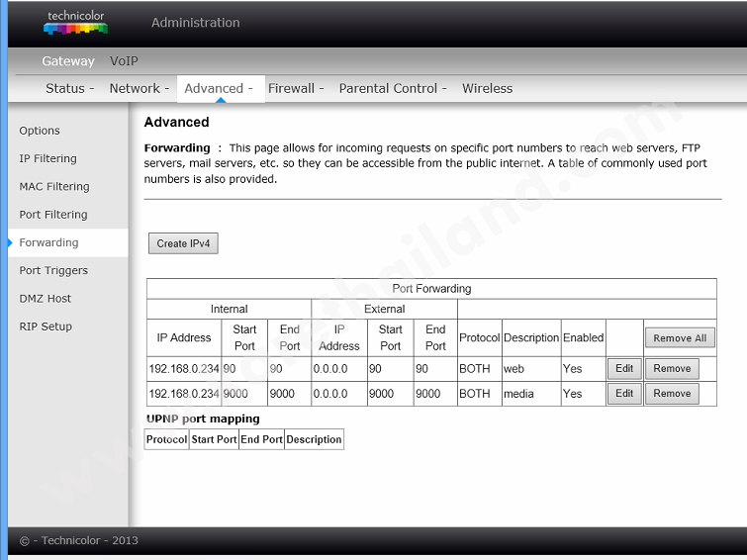
Task: Go to the Wireless menu
Action: tap(487, 88)
